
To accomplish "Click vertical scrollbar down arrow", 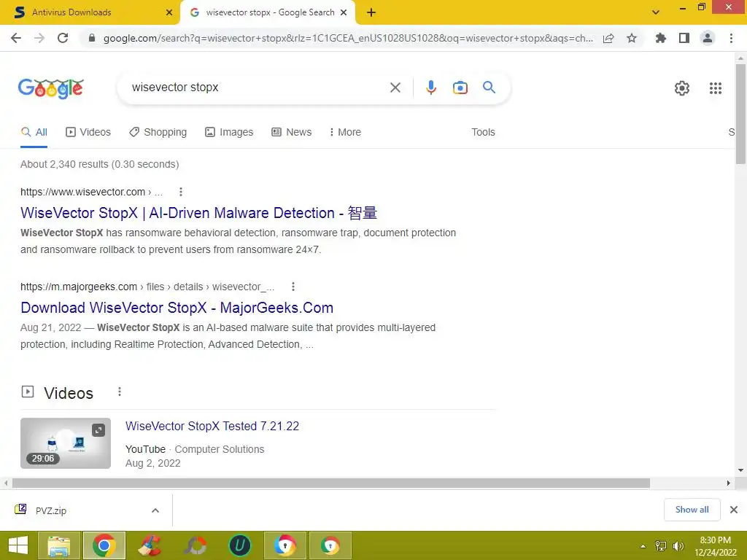I will pyautogui.click(x=741, y=470).
